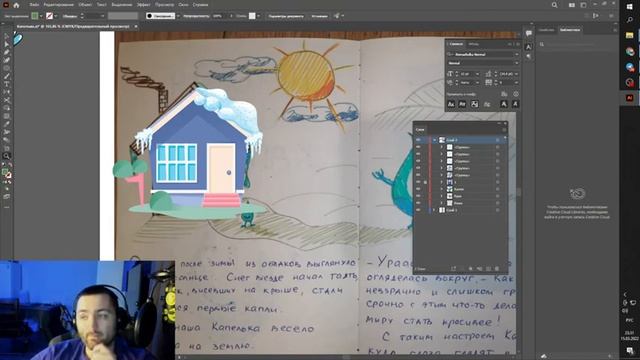The image size is (640, 360).
Task: Open File Explorer from the taskbar
Action: (x=629, y=36)
